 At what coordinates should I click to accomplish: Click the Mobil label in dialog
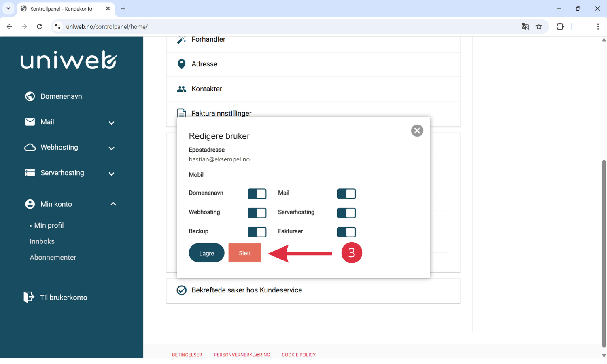pyautogui.click(x=196, y=175)
